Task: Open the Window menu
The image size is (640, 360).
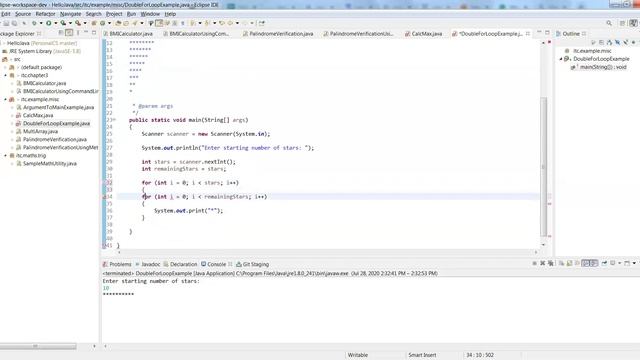Action: click(x=150, y=14)
